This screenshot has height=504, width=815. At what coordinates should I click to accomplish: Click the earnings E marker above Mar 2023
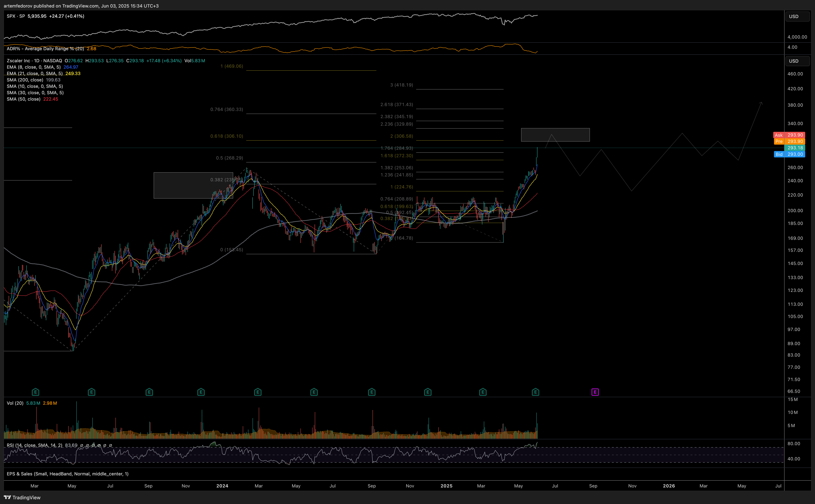point(35,392)
